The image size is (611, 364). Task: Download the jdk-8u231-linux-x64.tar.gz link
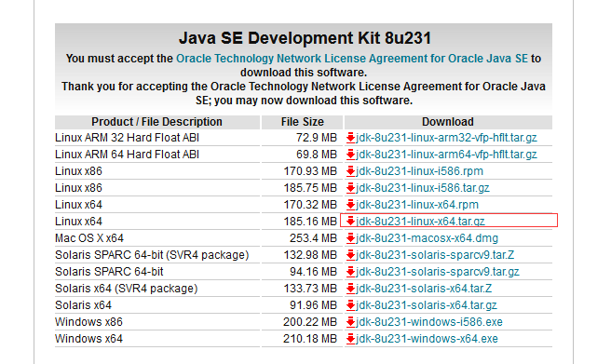(x=420, y=222)
